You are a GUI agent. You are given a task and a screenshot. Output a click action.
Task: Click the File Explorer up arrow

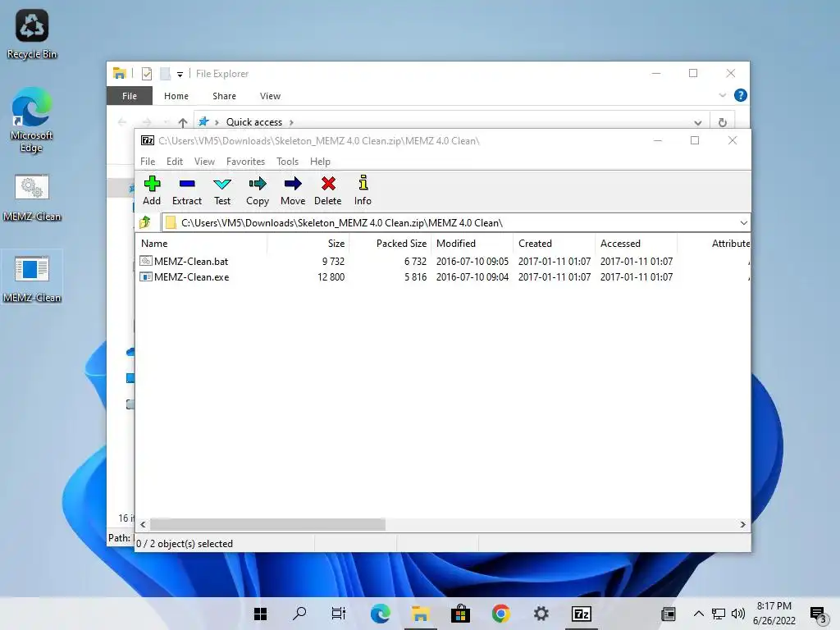pyautogui.click(x=183, y=123)
